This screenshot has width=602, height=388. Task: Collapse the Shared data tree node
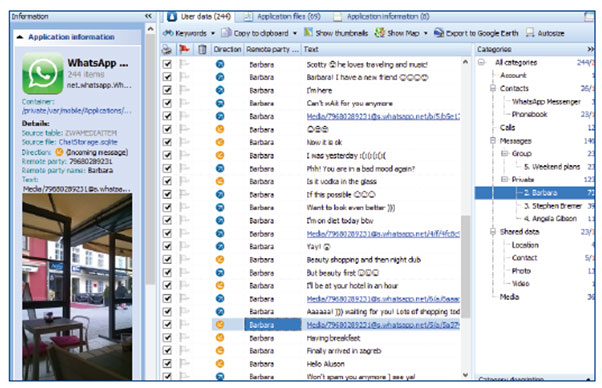point(493,231)
